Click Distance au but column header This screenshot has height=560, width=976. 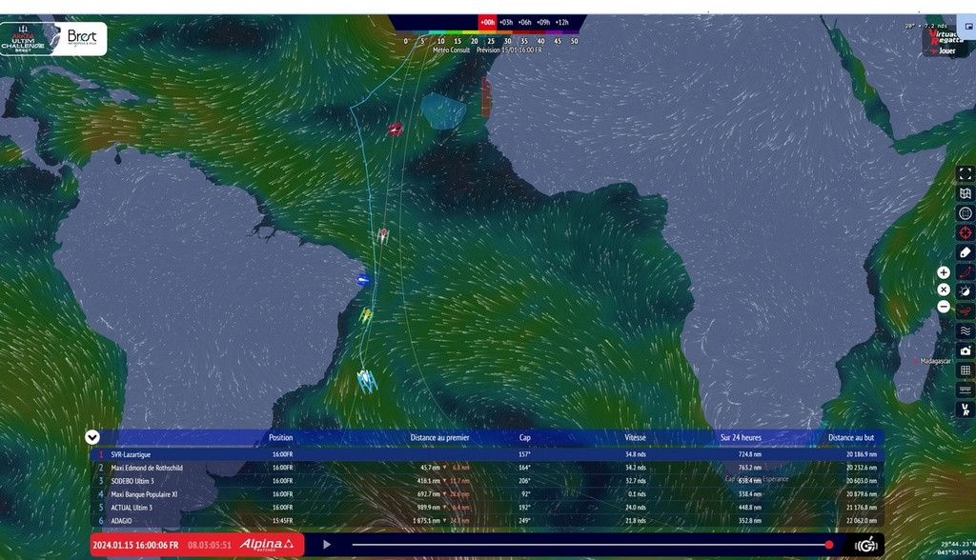coord(851,437)
